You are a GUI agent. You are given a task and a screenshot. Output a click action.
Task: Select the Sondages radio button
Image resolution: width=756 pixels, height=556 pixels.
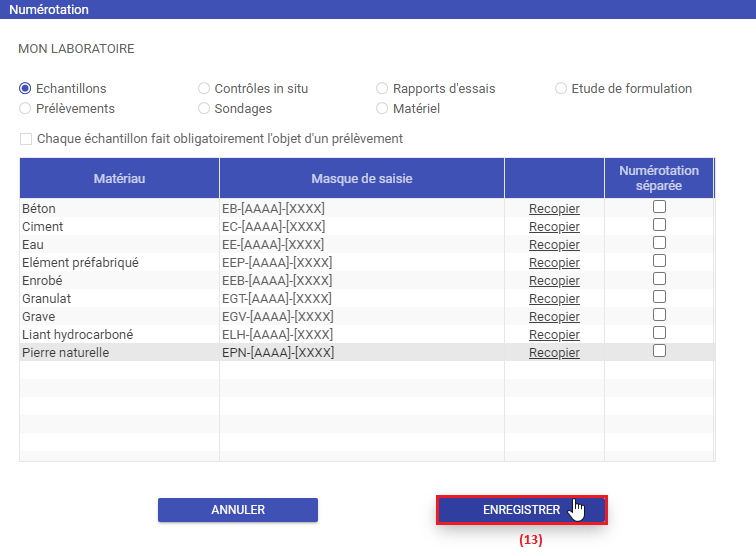point(205,109)
